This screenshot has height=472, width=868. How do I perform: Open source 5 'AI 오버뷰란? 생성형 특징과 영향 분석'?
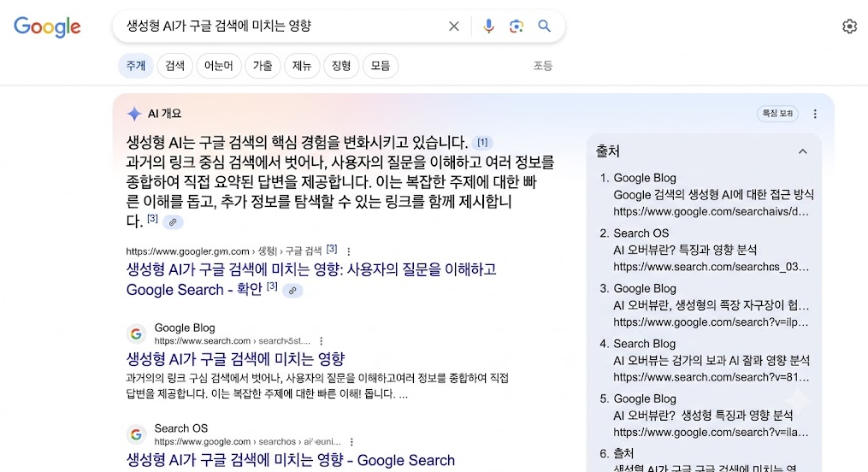tap(703, 415)
